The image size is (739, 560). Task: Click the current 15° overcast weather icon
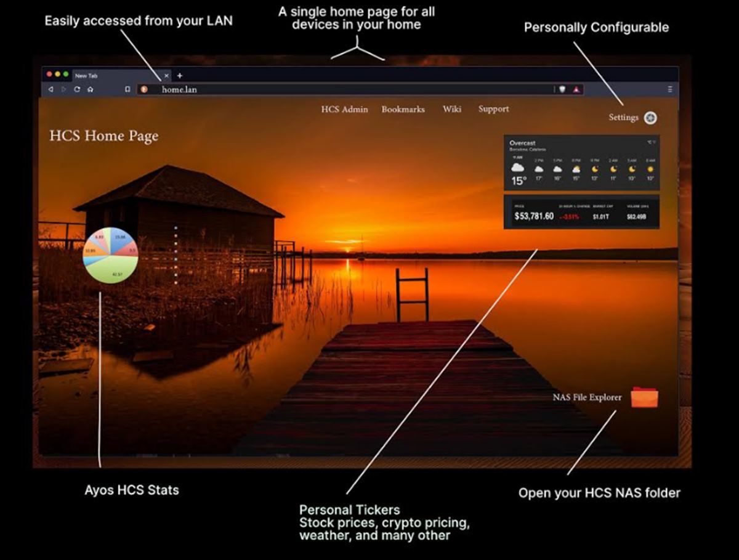pyautogui.click(x=517, y=168)
